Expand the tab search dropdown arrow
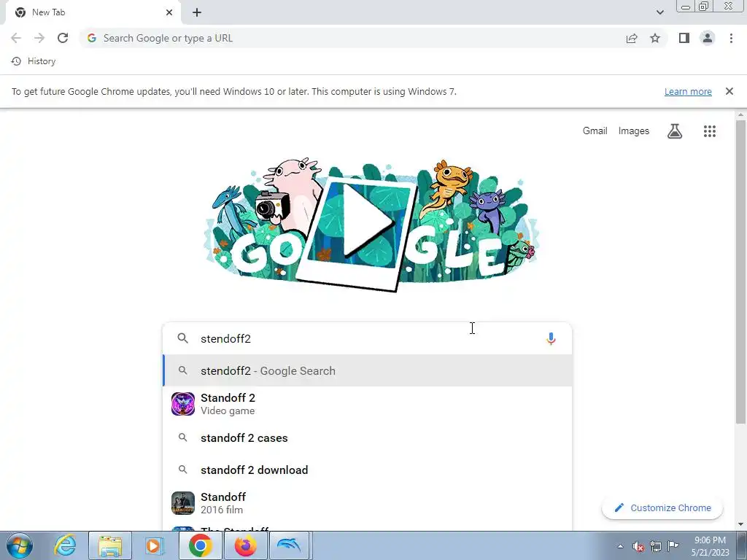Screen dimensions: 747x560 pos(659,12)
